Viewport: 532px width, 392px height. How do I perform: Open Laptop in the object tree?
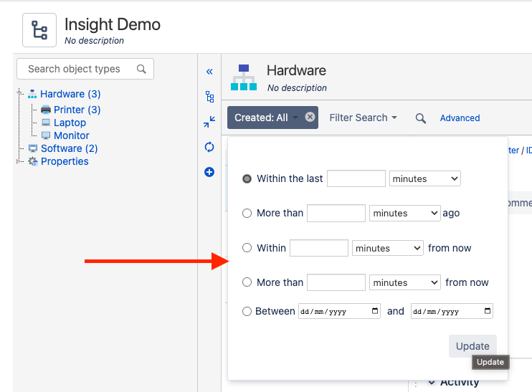(x=70, y=123)
